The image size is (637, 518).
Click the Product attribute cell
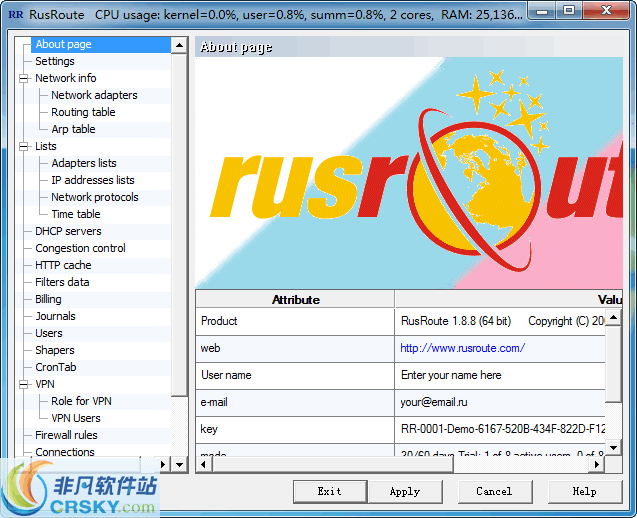pyautogui.click(x=295, y=321)
